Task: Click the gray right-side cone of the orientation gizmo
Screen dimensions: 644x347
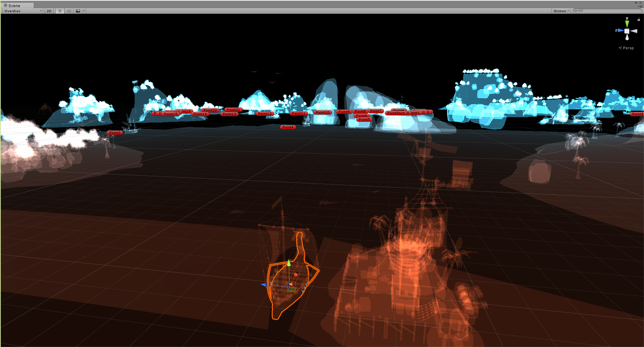Action: point(634,31)
